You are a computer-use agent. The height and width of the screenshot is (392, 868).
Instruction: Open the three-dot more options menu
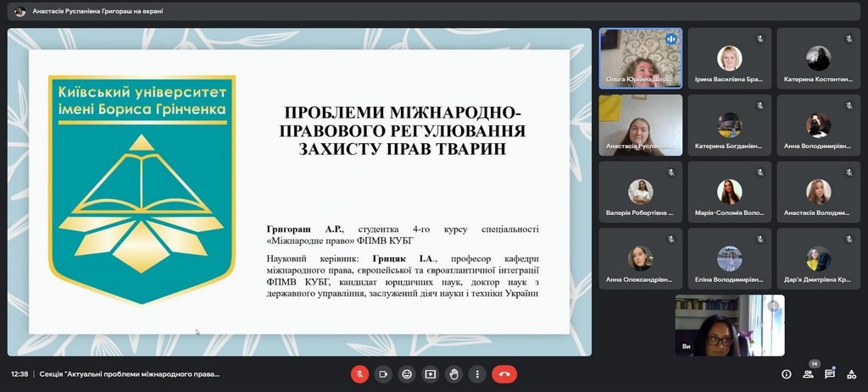pos(477,373)
